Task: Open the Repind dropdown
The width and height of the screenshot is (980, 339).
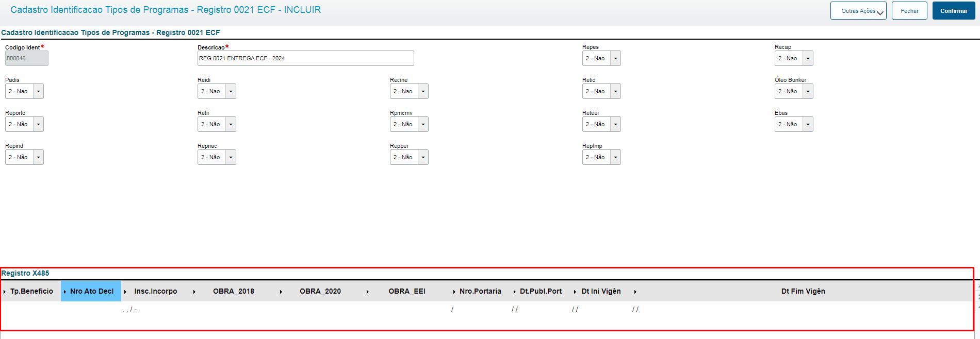Action: click(24, 157)
